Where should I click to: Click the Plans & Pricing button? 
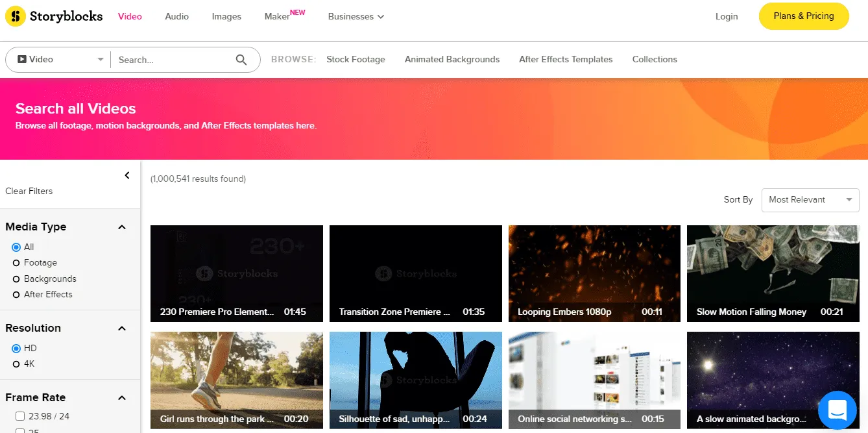click(x=803, y=16)
